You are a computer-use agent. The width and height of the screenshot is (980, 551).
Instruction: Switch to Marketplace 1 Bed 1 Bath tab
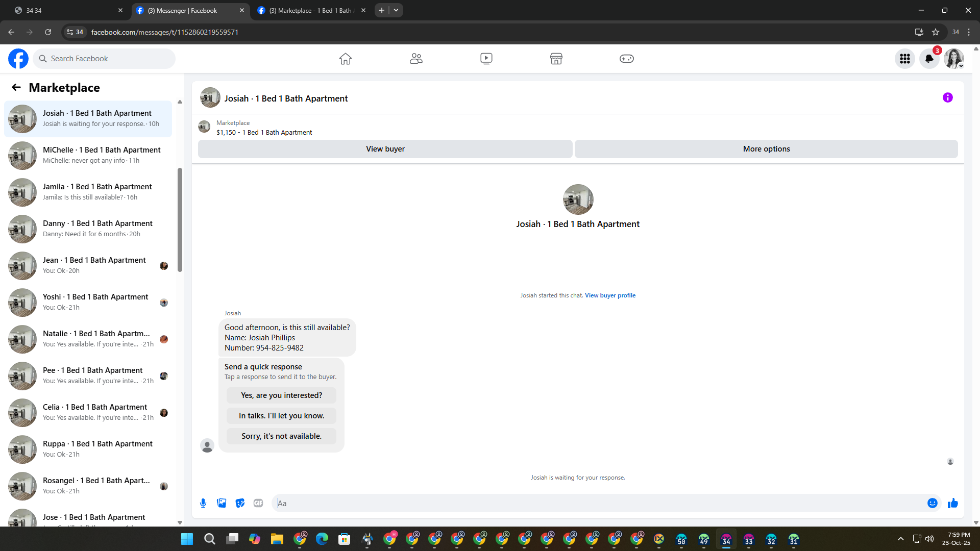click(x=310, y=10)
